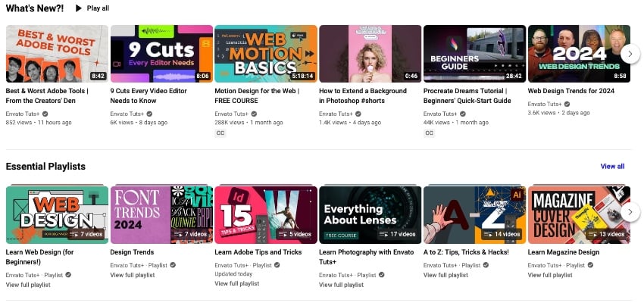Image resolution: width=644 pixels, height=306 pixels.
Task: Click Envato Tuts+ channel under Web Design Trends 2024
Action: pyautogui.click(x=545, y=104)
